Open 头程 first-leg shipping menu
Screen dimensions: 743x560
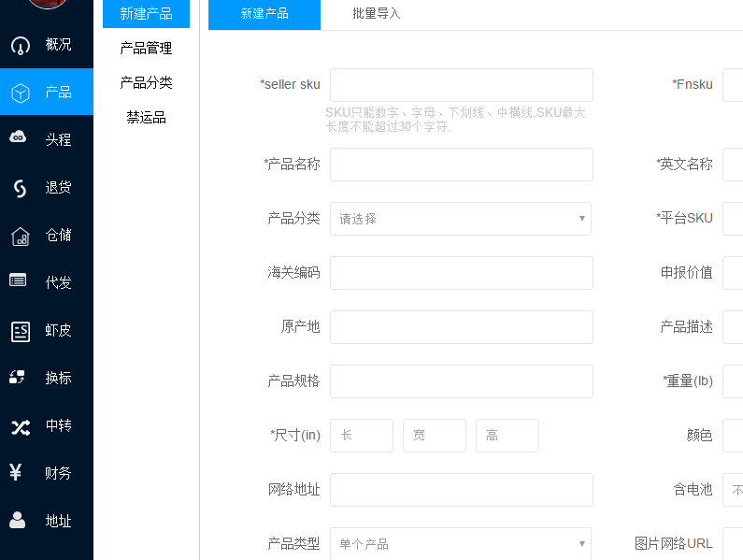tap(58, 139)
